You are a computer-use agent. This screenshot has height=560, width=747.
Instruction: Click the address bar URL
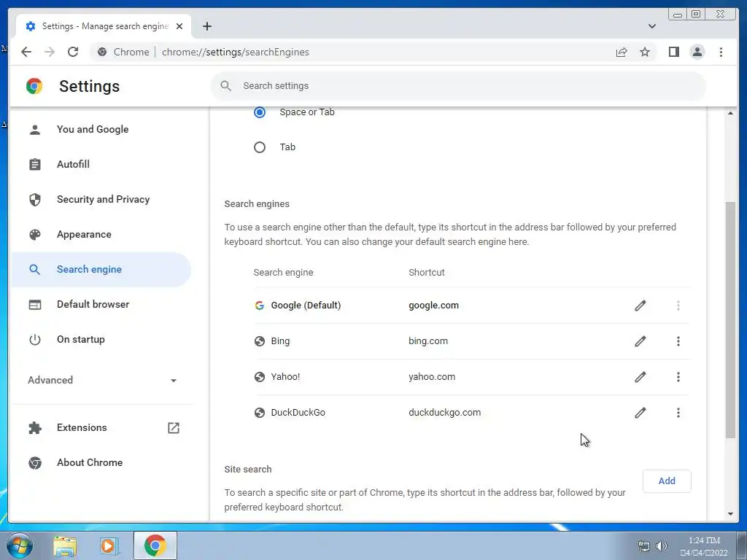point(236,52)
